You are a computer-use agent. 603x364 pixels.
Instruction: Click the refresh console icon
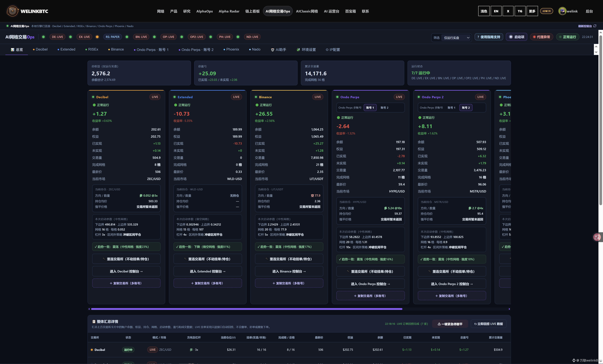click(x=595, y=26)
